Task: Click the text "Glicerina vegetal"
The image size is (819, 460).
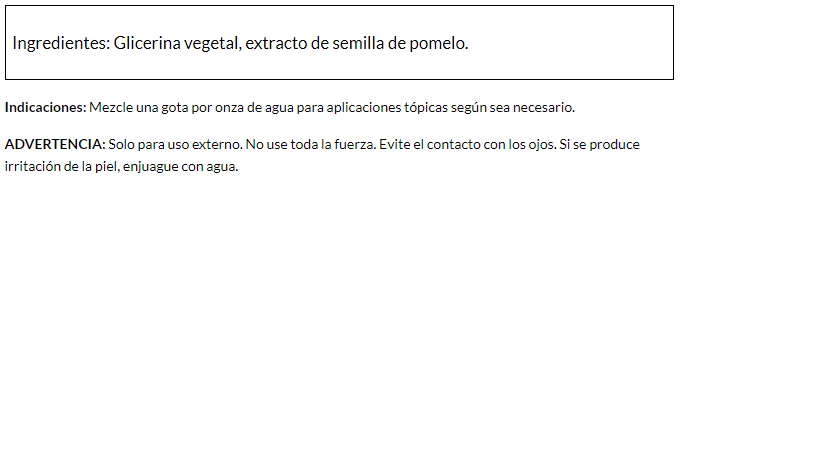Action: [x=177, y=44]
